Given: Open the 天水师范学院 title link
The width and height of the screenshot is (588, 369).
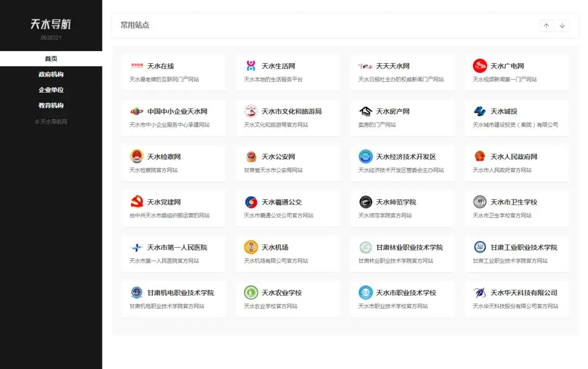Looking at the screenshot, I should (396, 202).
